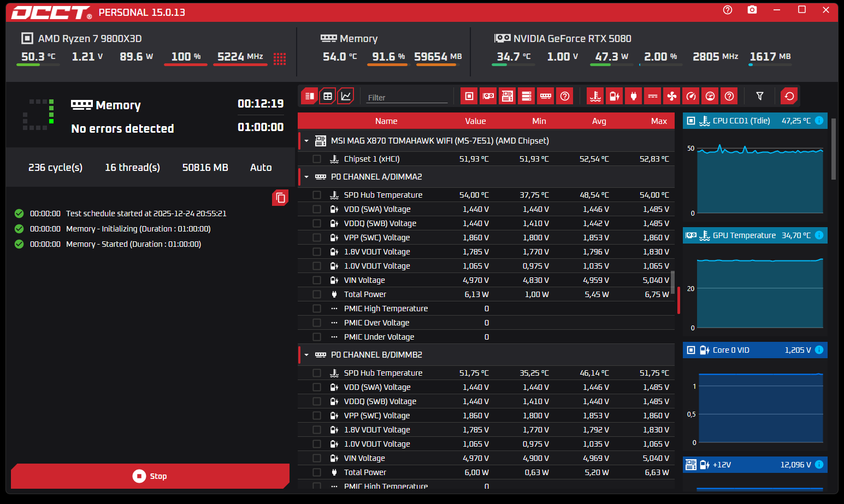Copy the test log with the clipboard icon
This screenshot has height=504, width=844.
(x=280, y=198)
